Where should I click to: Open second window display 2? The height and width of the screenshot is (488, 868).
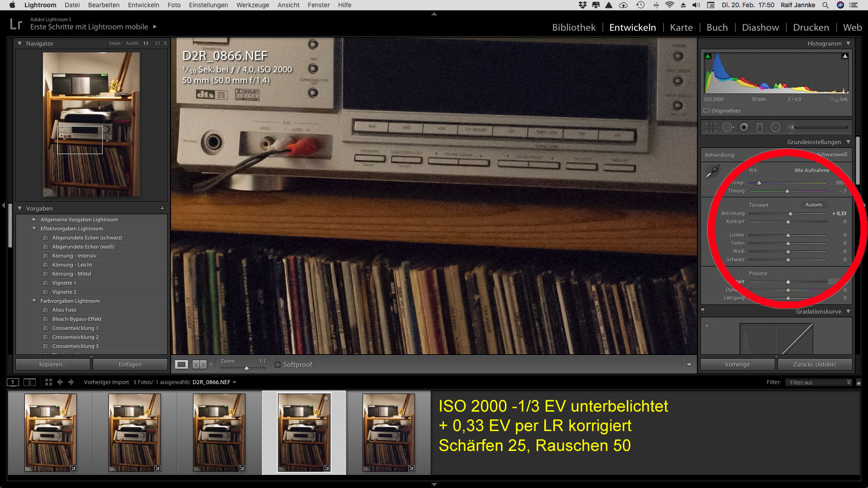point(29,382)
